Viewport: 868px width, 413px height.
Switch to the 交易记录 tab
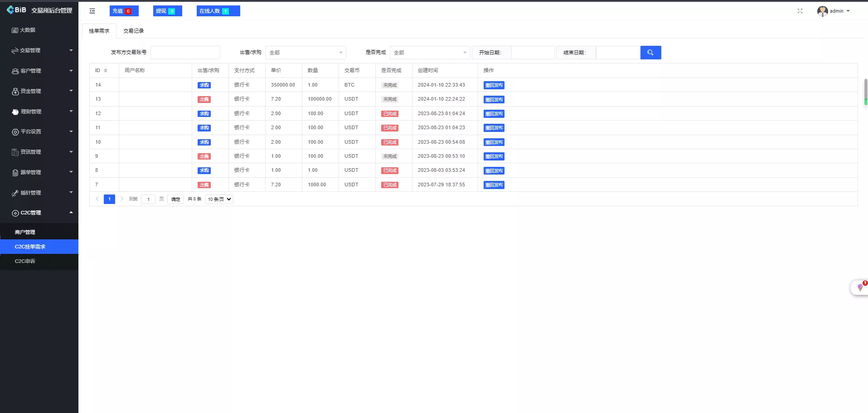[x=133, y=31]
